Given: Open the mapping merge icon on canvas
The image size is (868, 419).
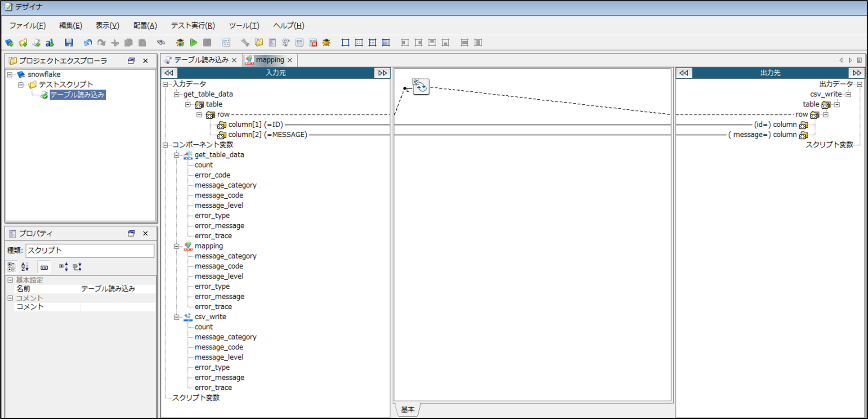Looking at the screenshot, I should (421, 86).
